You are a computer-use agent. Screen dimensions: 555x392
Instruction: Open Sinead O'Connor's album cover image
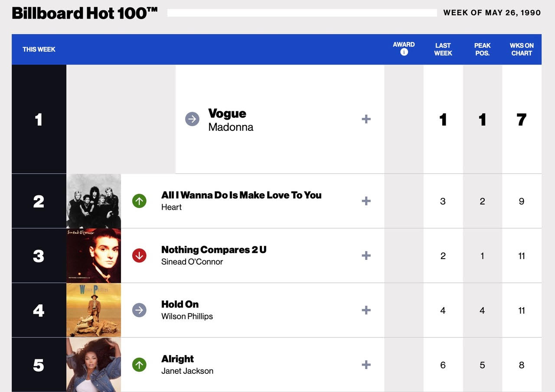(94, 256)
